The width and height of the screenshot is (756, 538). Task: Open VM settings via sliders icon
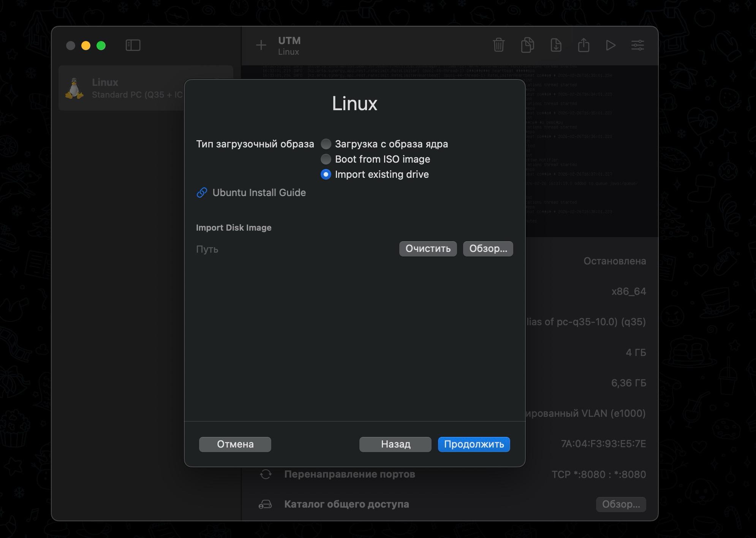point(637,46)
